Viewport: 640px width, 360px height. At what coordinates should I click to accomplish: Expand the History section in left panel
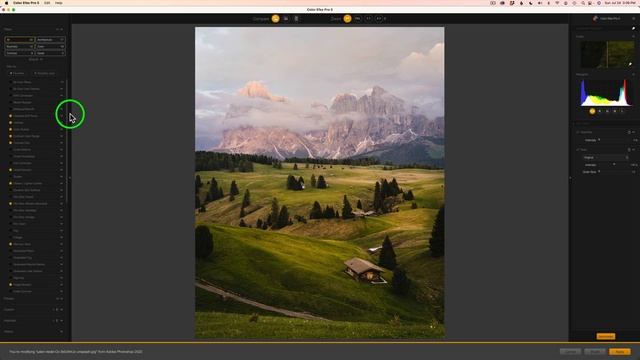point(62,331)
